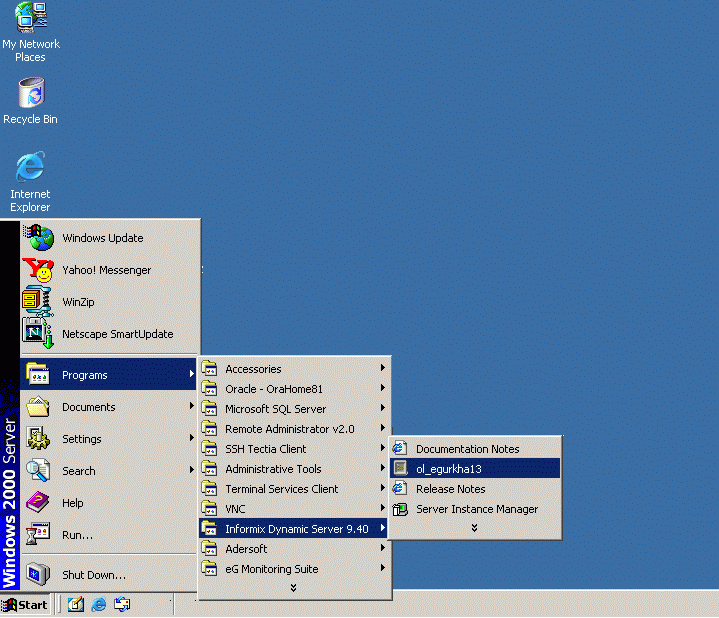Viewport: 719px width, 618px height.
Task: Select the Windows Update menu entry
Action: tap(110, 238)
